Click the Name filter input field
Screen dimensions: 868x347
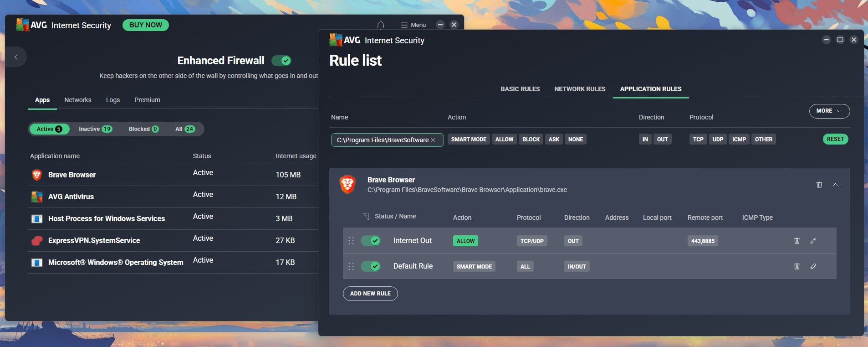[388, 140]
